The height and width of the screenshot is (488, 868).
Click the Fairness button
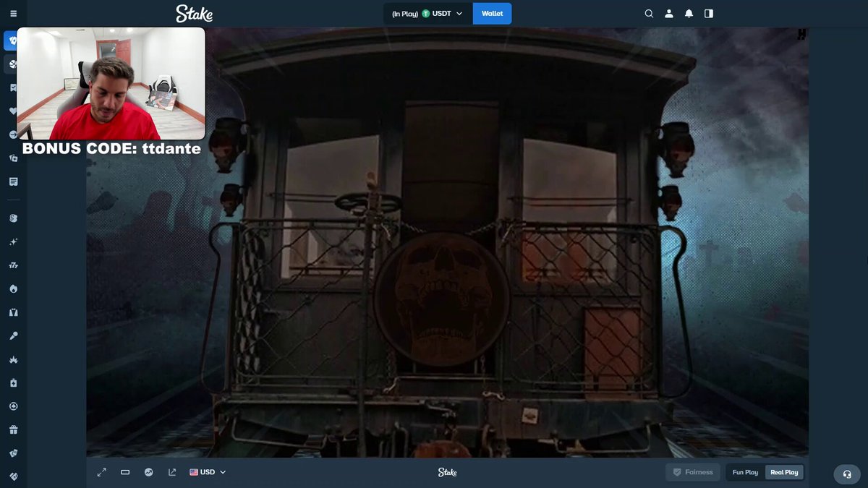click(x=693, y=472)
